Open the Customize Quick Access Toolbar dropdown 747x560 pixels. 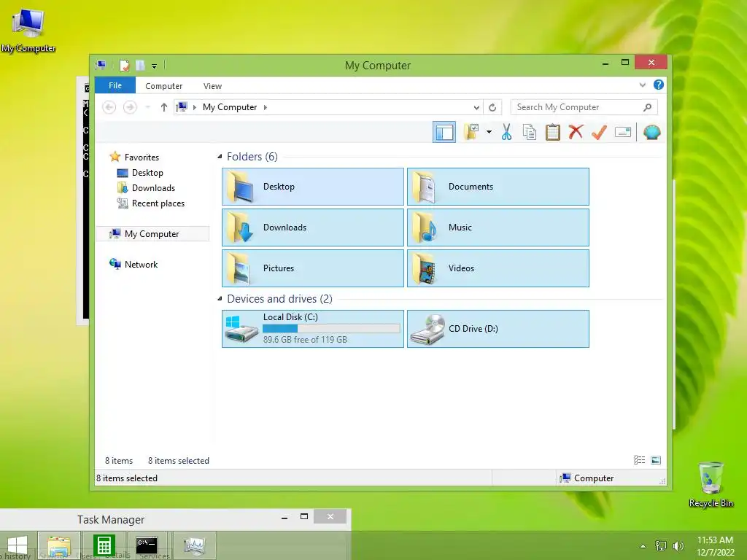click(155, 66)
